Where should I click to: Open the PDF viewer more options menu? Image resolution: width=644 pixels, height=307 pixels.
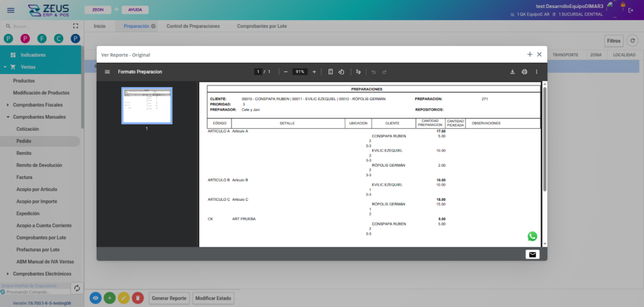click(x=536, y=72)
